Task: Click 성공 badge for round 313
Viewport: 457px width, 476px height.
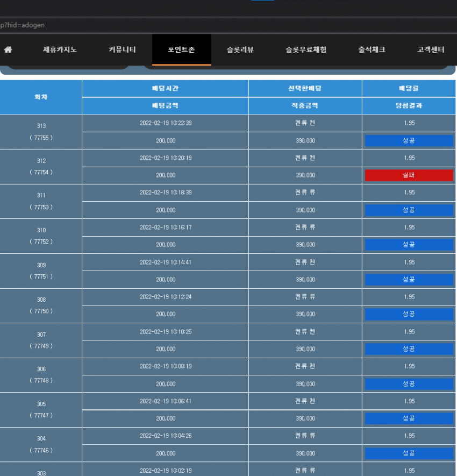Action: pos(409,140)
